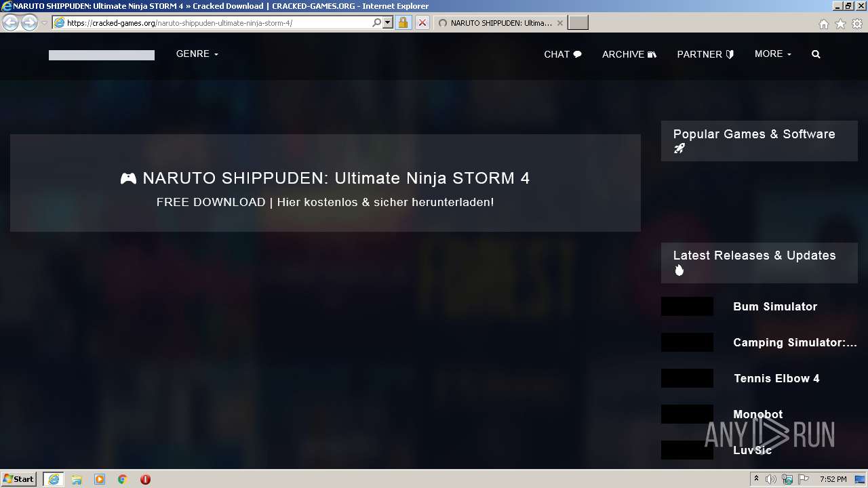Open the Tennis Elbow 4 link
Screen dimensions: 868x488
(776, 378)
